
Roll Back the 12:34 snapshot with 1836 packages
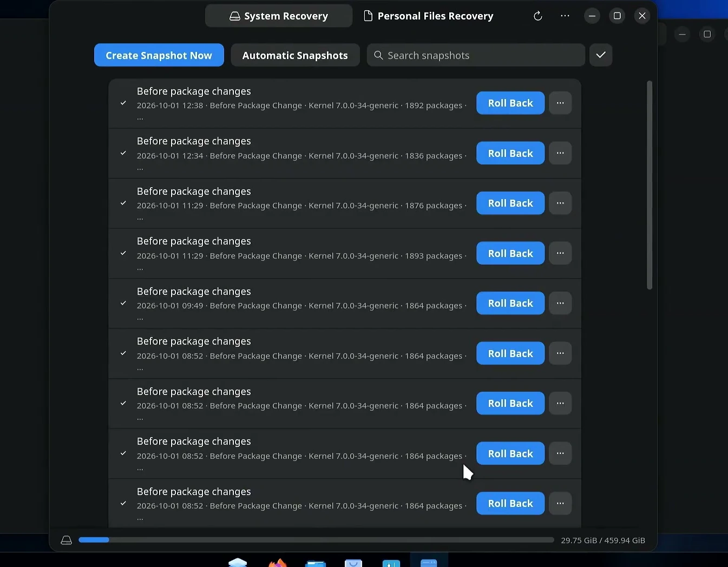tap(510, 153)
